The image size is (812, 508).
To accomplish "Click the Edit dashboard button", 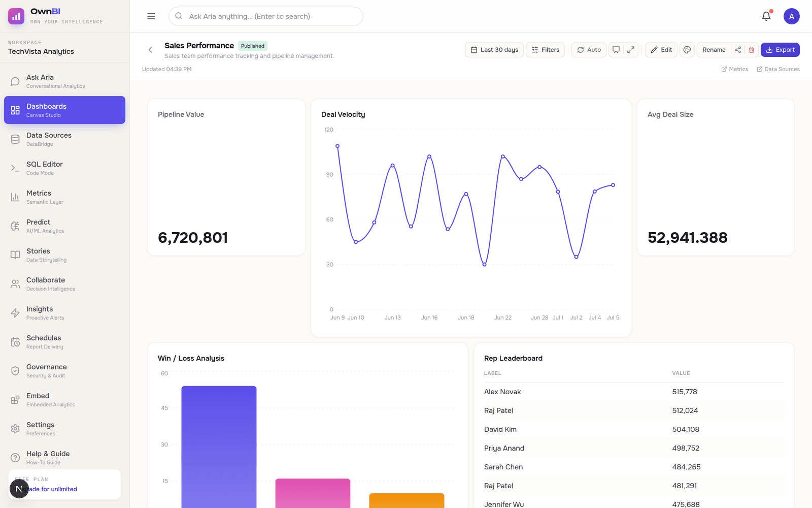I will (661, 50).
